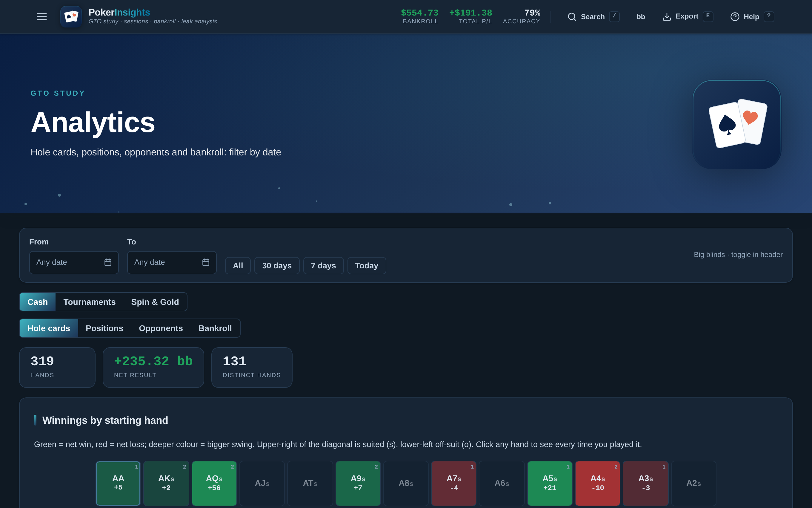Screen dimensions: 812x508
Task: Click the large hero playing cards icon
Action: (x=737, y=124)
